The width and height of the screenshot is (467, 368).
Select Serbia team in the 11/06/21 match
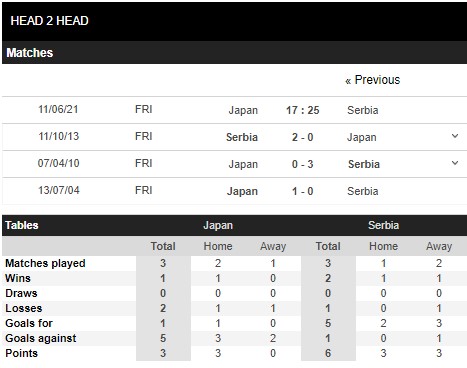coord(363,110)
